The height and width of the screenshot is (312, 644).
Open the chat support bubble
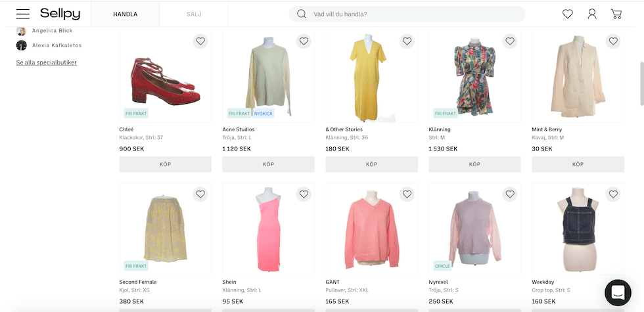(618, 292)
